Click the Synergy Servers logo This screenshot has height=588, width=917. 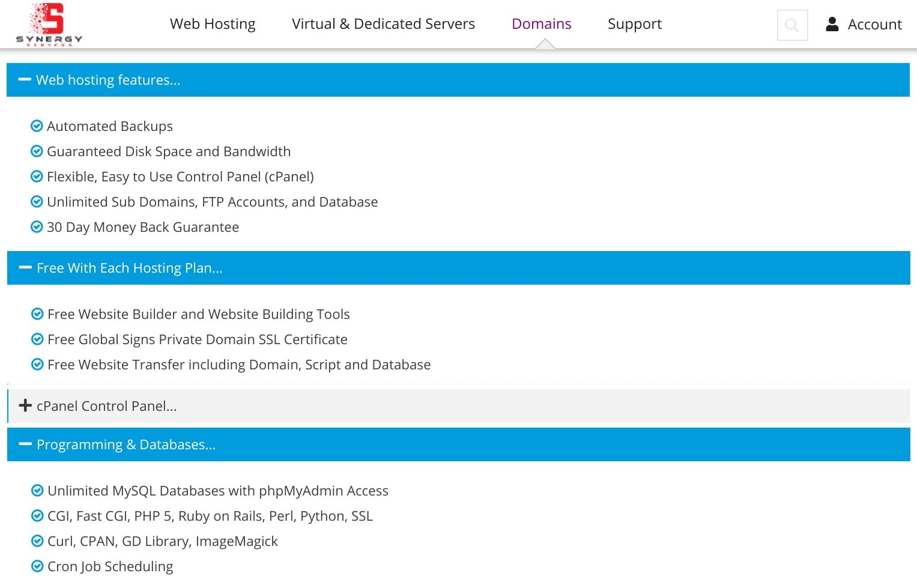[49, 24]
